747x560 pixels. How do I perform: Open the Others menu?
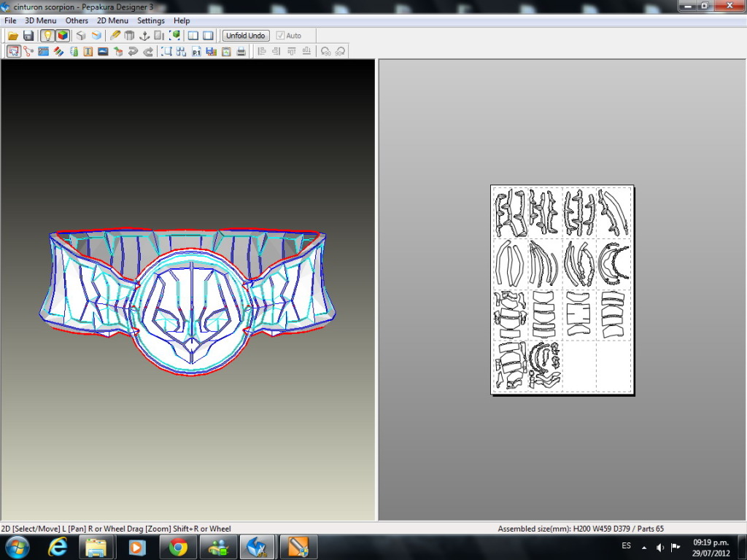[77, 20]
